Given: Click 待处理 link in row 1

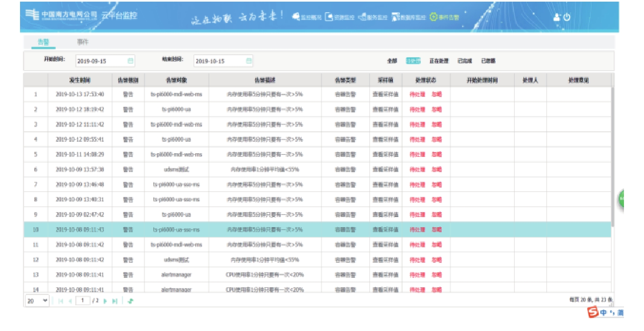Looking at the screenshot, I should point(417,94).
